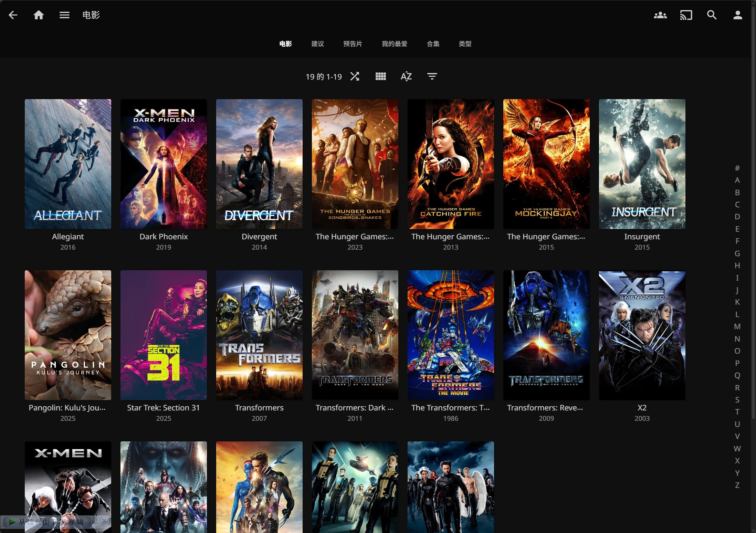Viewport: 756px width, 533px height.
Task: Open the hamburger navigation menu
Action: coord(64,15)
